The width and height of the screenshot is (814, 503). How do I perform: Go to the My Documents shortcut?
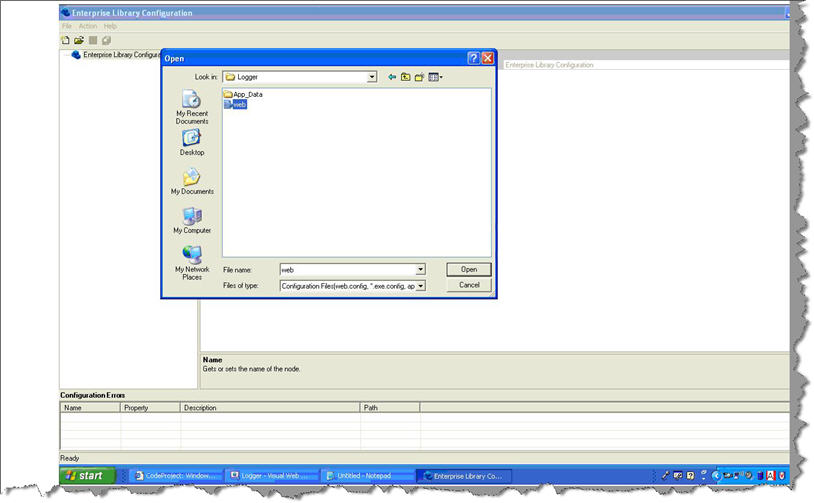point(192,181)
